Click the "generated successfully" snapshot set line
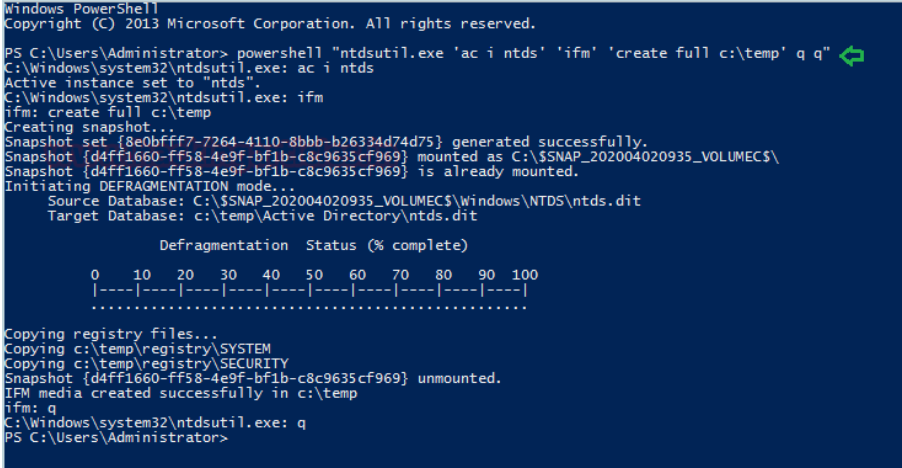This screenshot has height=468, width=902. (326, 142)
